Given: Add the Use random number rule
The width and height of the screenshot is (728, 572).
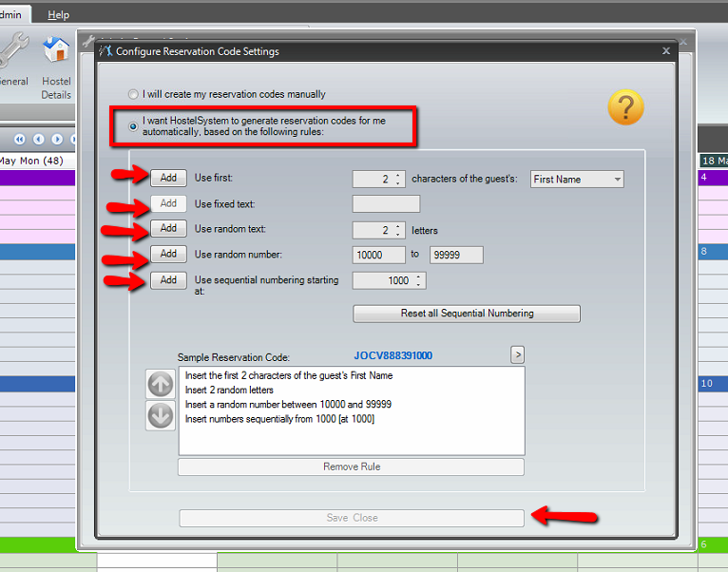Looking at the screenshot, I should (168, 254).
